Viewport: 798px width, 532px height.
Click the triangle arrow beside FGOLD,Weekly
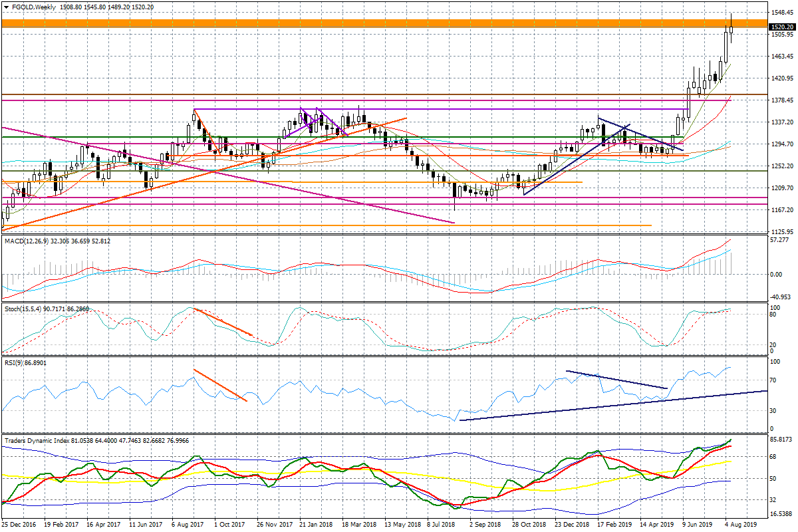(6, 7)
